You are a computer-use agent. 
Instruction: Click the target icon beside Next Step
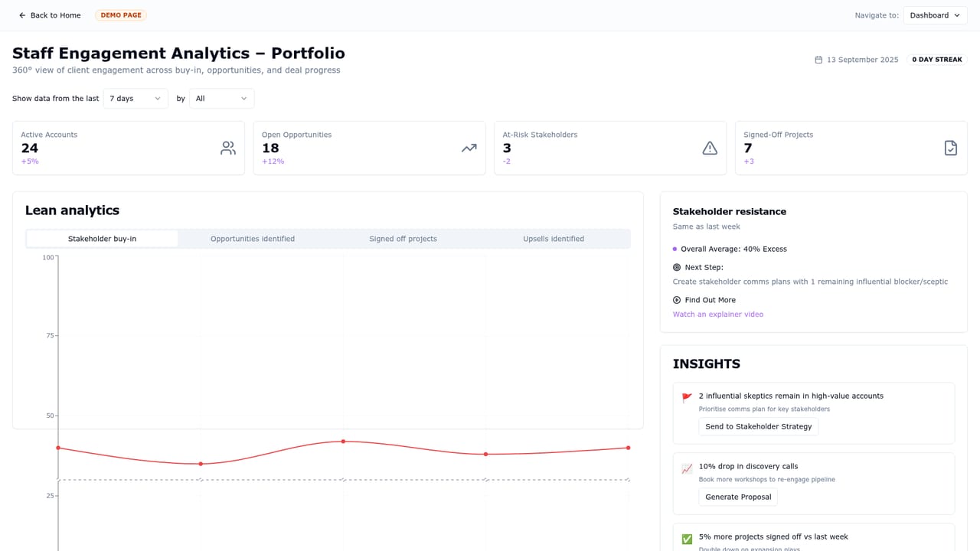point(677,268)
